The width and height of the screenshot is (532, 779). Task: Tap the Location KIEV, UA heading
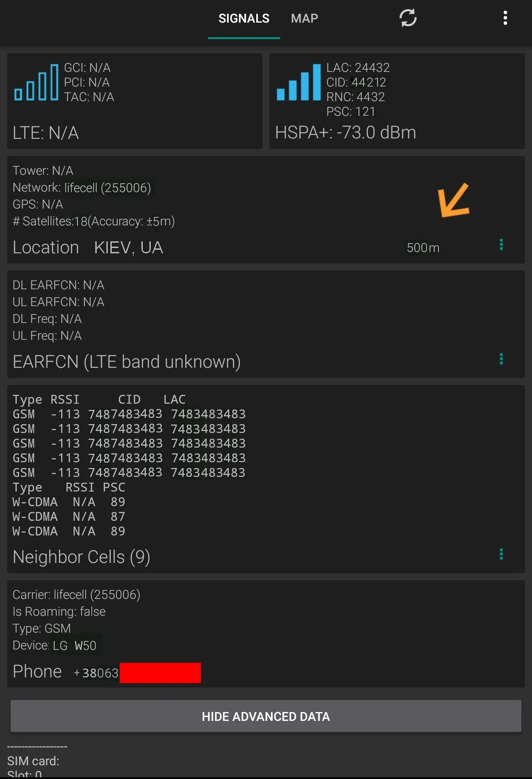coord(88,248)
